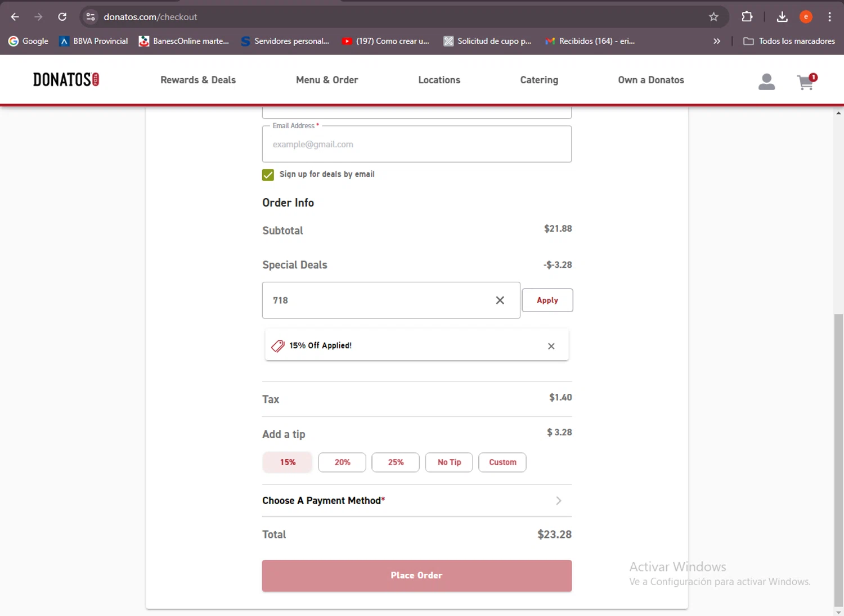Screen dimensions: 844x616
Task: Clear the promo code field
Action: click(x=500, y=300)
